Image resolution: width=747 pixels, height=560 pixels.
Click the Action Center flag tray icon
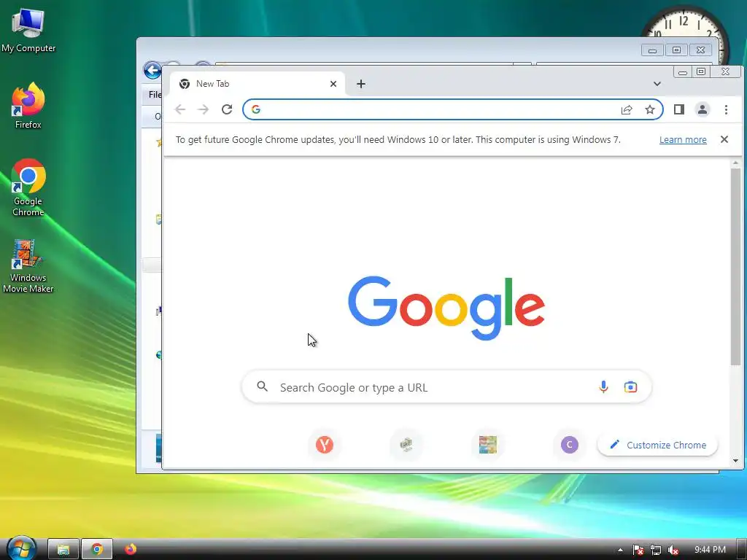pos(638,550)
